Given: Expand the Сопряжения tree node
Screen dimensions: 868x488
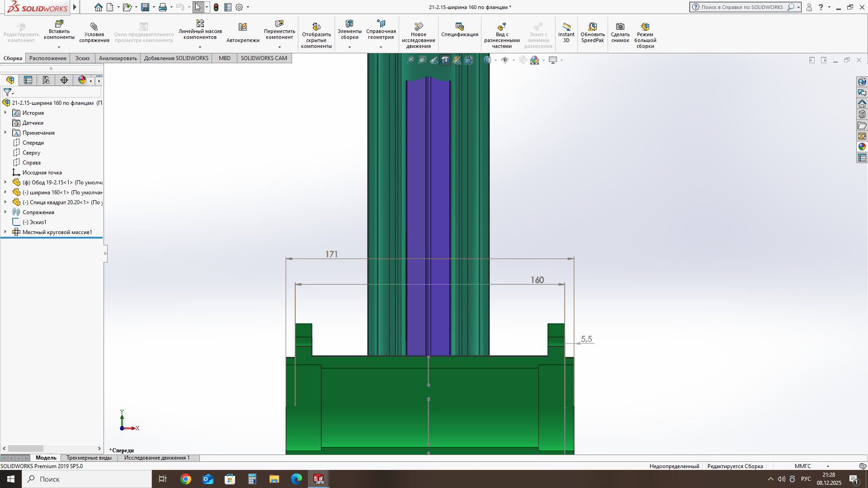Looking at the screenshot, I should (x=5, y=212).
